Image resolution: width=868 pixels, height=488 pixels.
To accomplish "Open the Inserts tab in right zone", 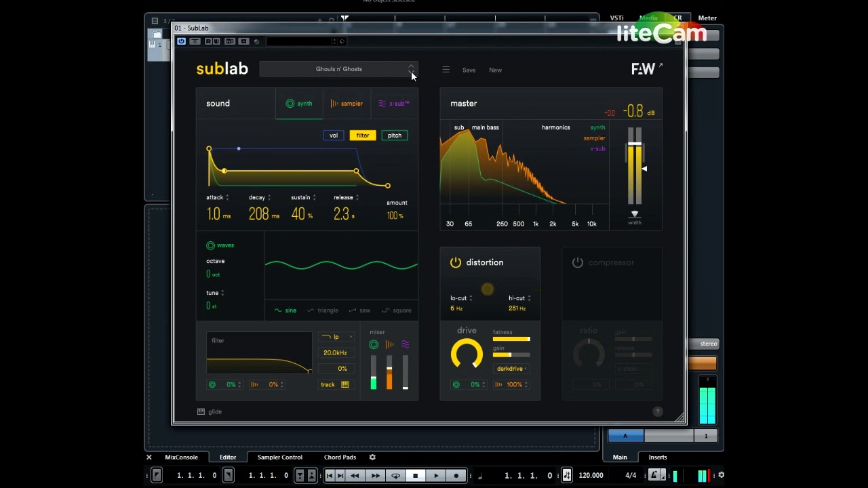I will point(658,457).
